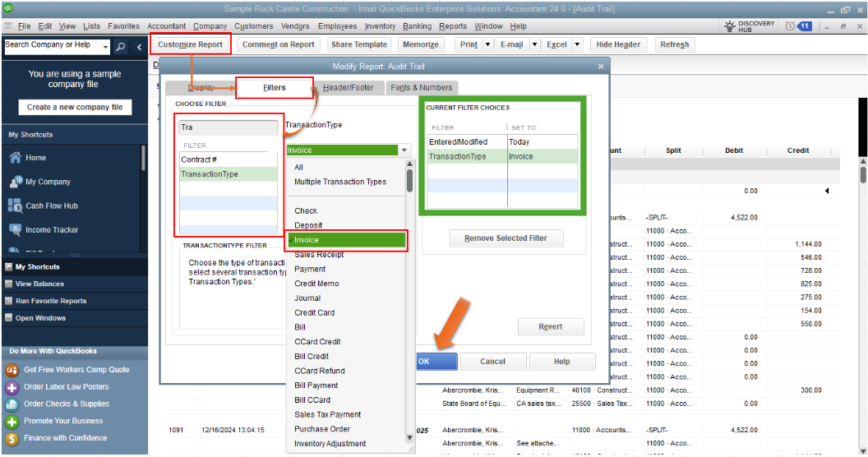Click the Order Labor Law Posters icon
This screenshot has width=868, height=457.
[12, 387]
